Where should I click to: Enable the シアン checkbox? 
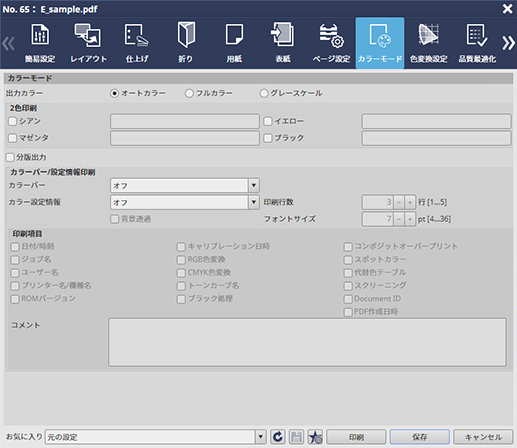coord(13,121)
